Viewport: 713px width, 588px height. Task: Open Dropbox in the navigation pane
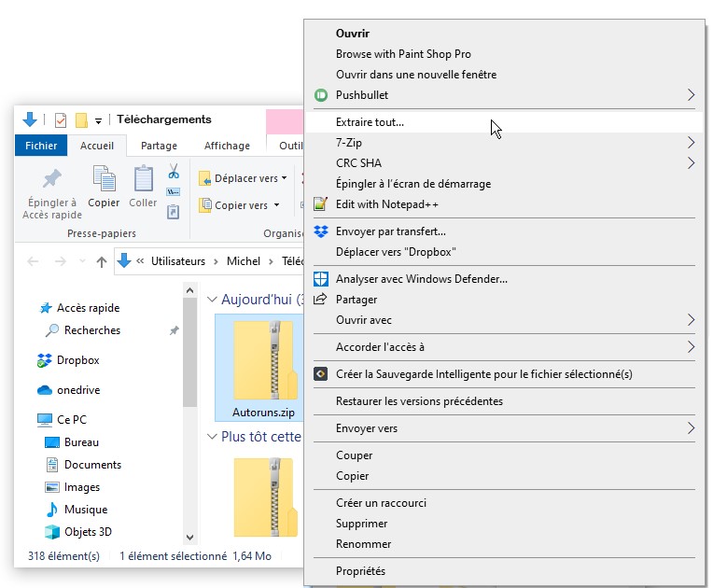point(77,360)
